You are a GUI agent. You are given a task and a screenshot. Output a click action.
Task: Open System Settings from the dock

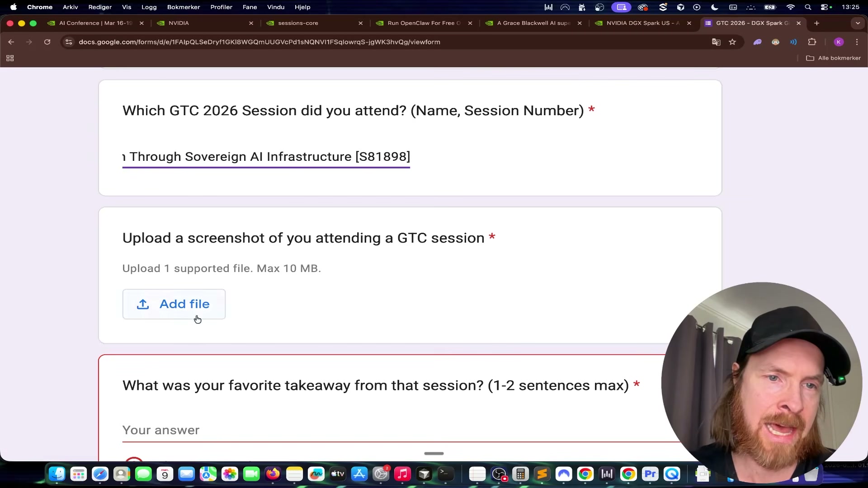pos(381,474)
